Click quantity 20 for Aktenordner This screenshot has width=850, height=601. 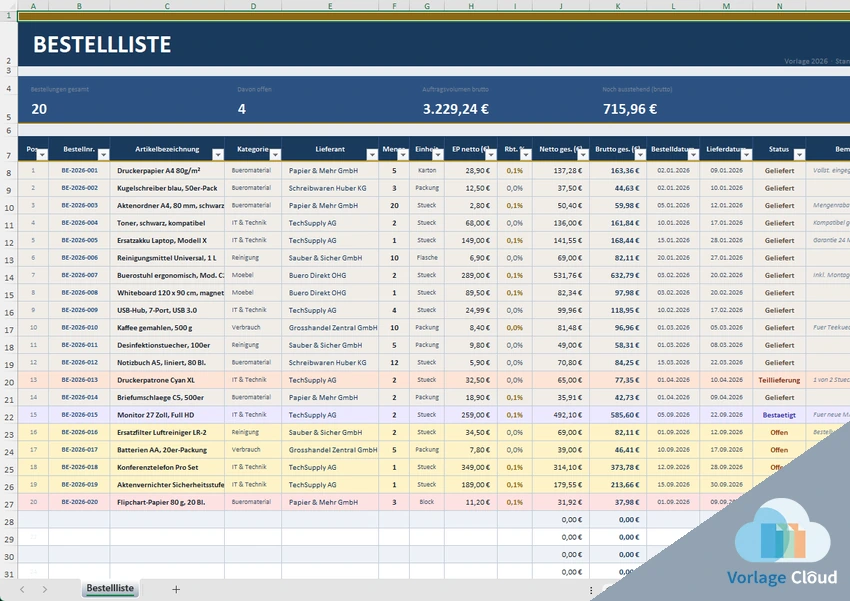[394, 205]
